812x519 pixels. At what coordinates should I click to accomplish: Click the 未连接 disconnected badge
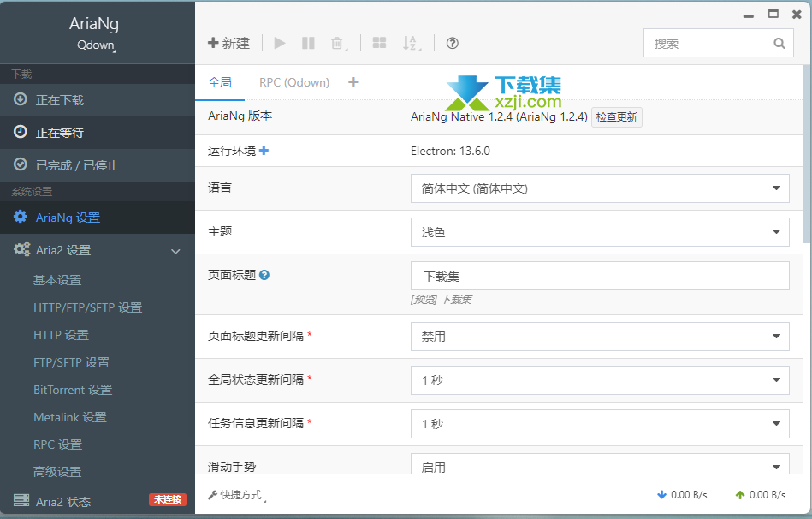click(x=168, y=499)
